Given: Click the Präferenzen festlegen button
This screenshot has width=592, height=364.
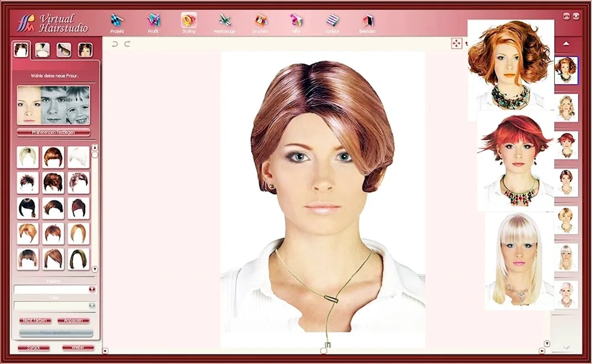Looking at the screenshot, I should [53, 132].
